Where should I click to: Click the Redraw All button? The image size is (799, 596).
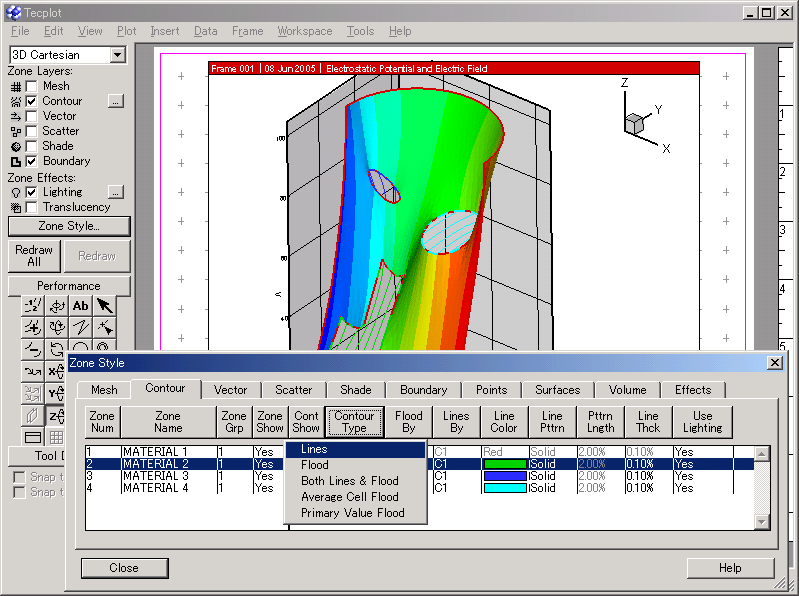pyautogui.click(x=34, y=256)
